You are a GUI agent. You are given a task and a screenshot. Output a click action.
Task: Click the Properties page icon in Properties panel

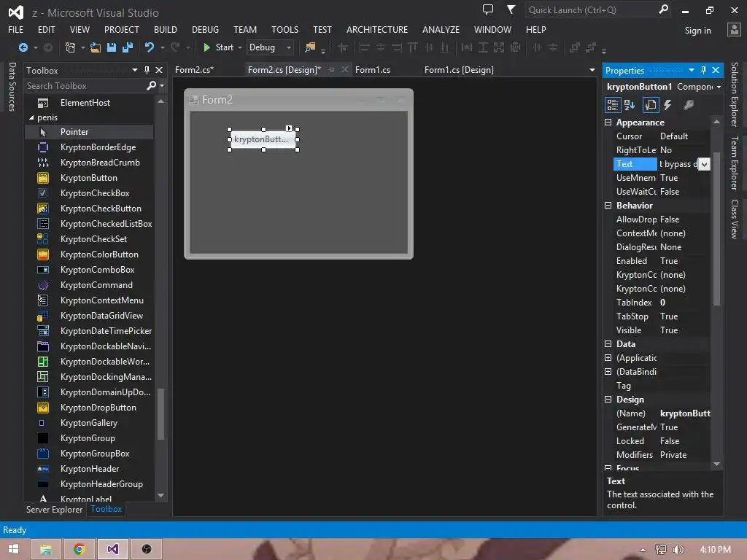tap(651, 105)
